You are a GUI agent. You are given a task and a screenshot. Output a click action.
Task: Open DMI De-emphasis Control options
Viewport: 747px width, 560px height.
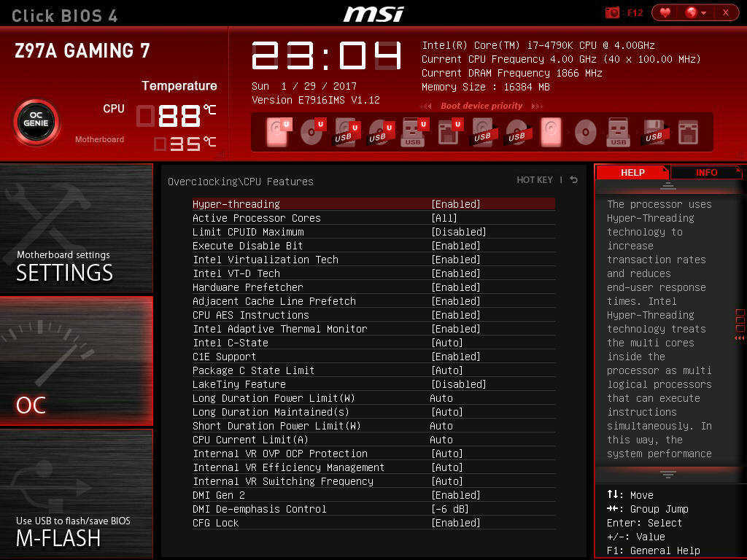tap(373, 509)
